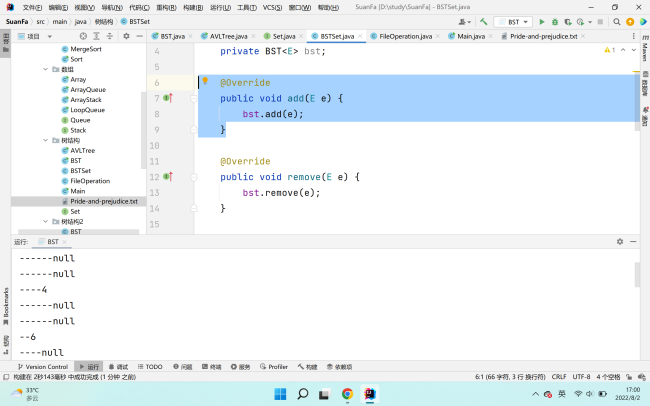
Task: Hide the run tool window
Action: (x=633, y=241)
